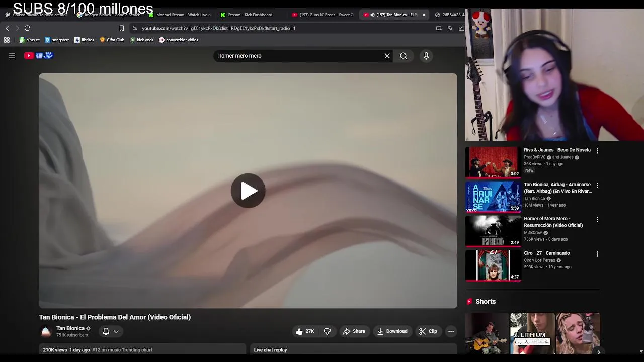Open the Tan Bionica channel name link
Screen dimensions: 644x362
coord(70,328)
